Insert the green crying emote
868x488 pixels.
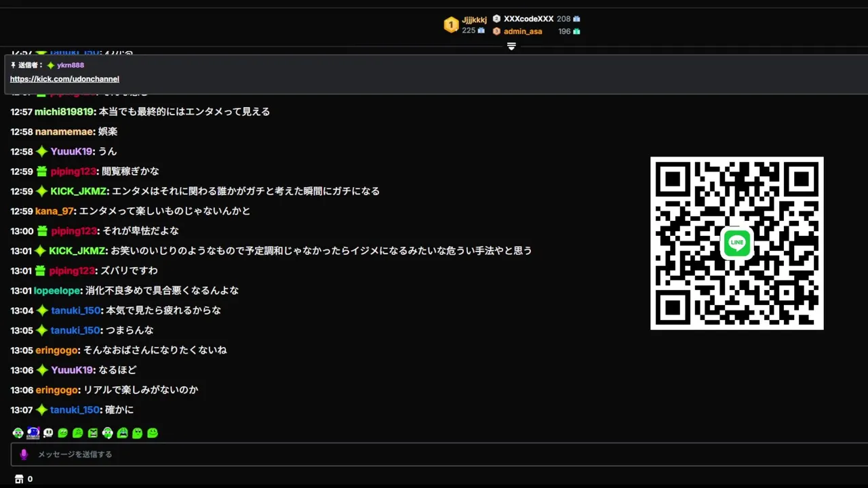123,432
